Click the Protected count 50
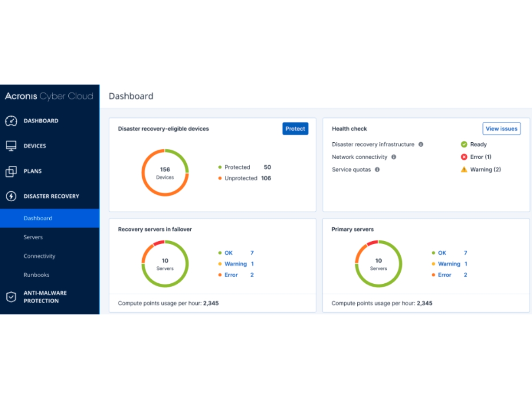 coord(267,167)
